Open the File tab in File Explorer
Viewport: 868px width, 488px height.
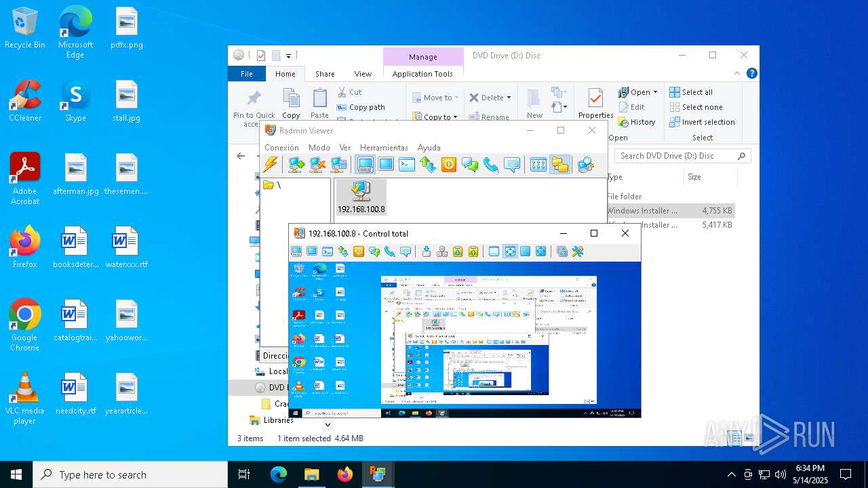coord(247,74)
